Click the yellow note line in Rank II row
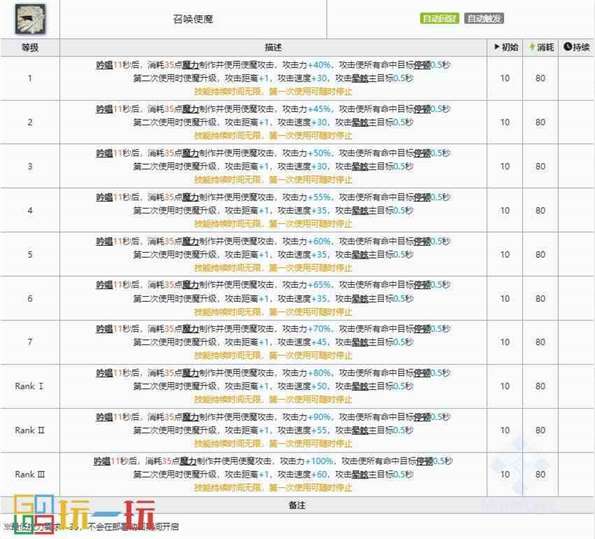Viewport: 595px width, 539px height. click(273, 444)
